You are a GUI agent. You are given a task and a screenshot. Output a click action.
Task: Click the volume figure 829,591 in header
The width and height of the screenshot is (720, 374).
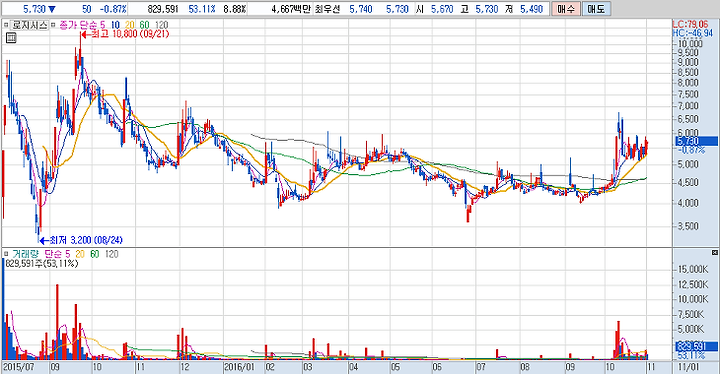pos(163,9)
